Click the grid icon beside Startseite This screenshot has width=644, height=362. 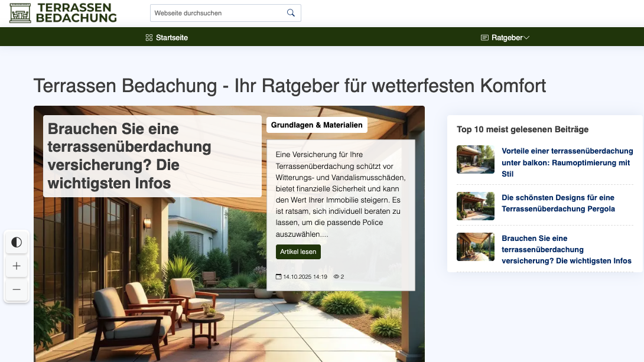click(x=149, y=38)
